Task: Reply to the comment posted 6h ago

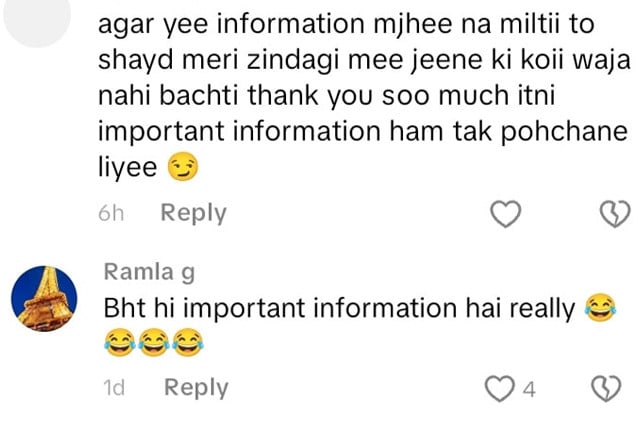Action: [x=194, y=213]
